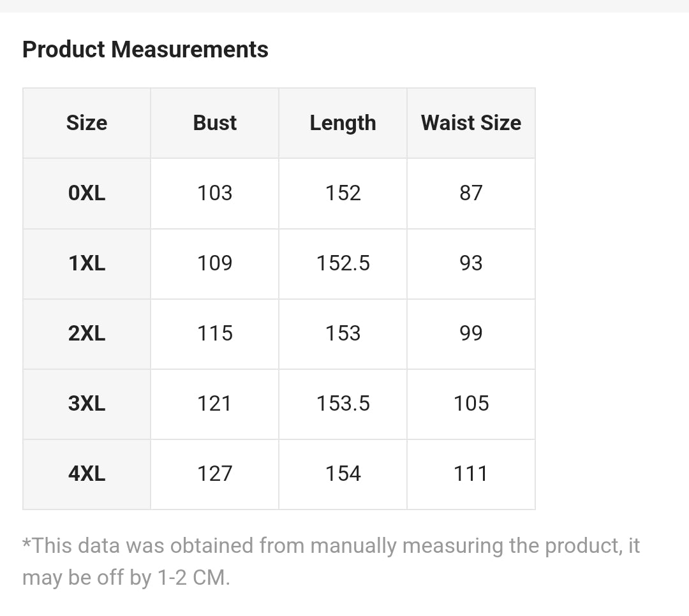The image size is (689, 616).
Task: Click the Product Measurements heading
Action: click(x=145, y=50)
